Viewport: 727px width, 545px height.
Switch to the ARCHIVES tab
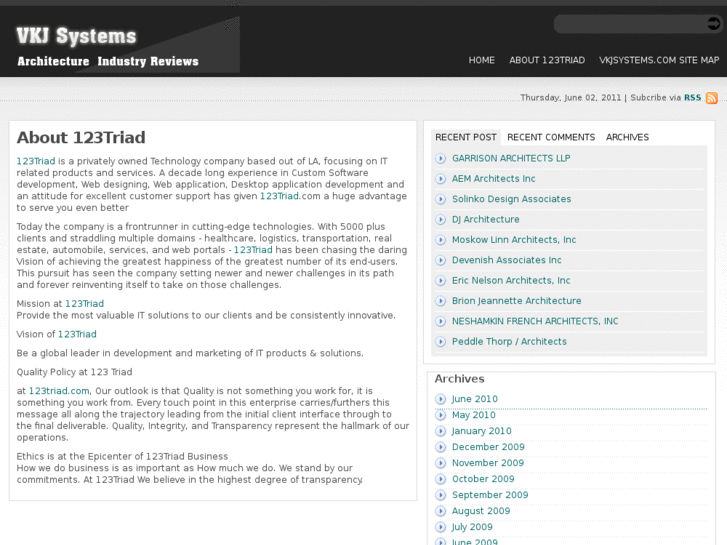[x=627, y=137]
